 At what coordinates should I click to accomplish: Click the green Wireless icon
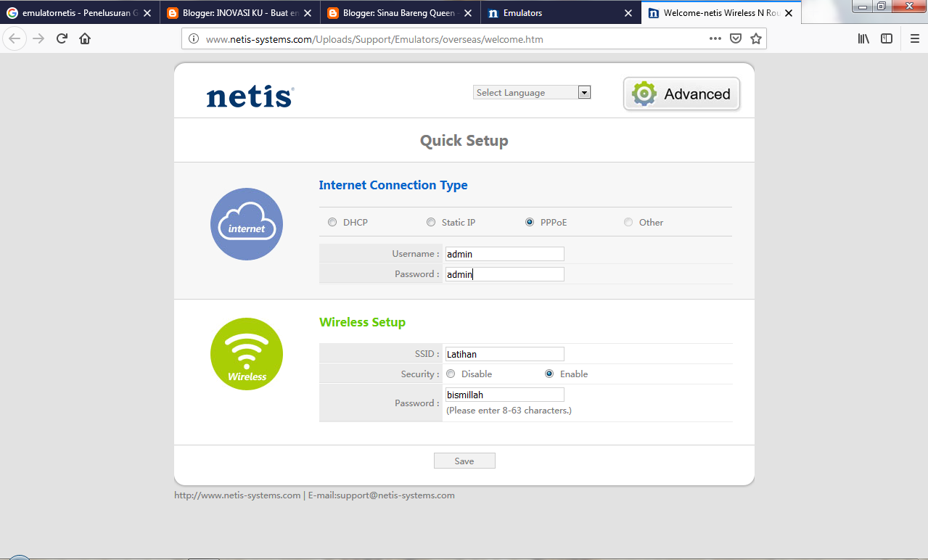click(x=246, y=353)
